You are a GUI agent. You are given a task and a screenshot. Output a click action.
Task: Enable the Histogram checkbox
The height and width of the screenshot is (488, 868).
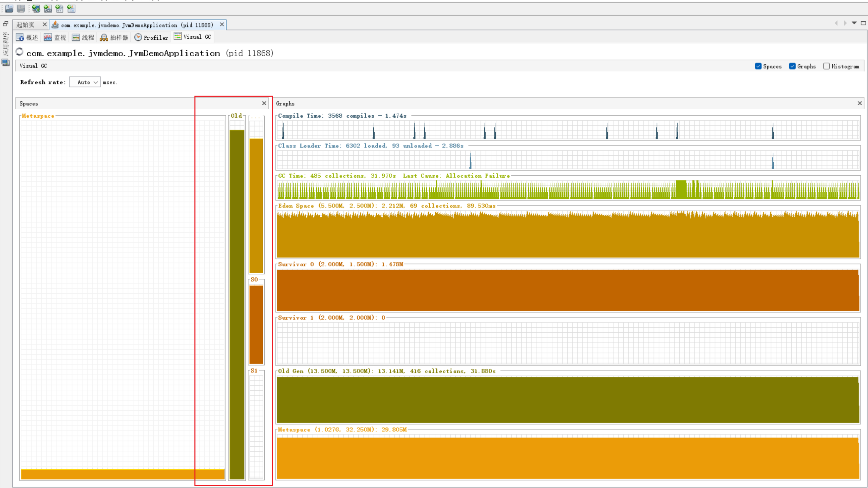coord(826,66)
